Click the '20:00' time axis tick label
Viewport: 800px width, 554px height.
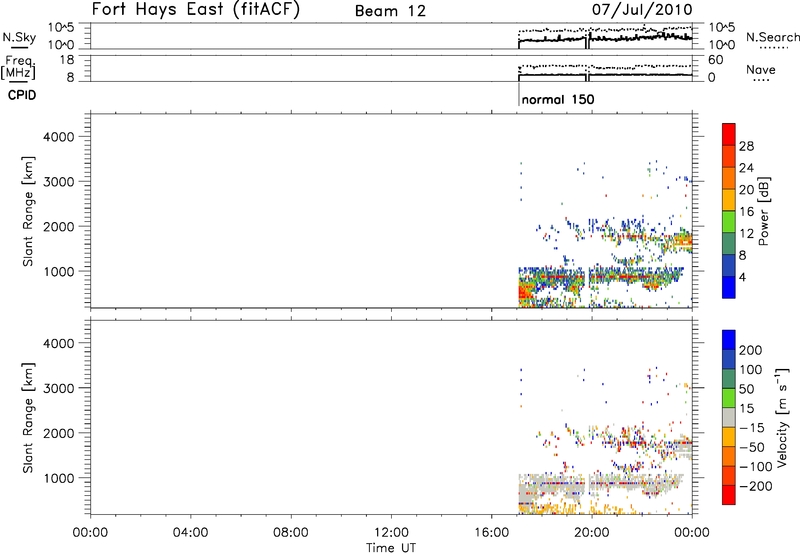click(592, 533)
